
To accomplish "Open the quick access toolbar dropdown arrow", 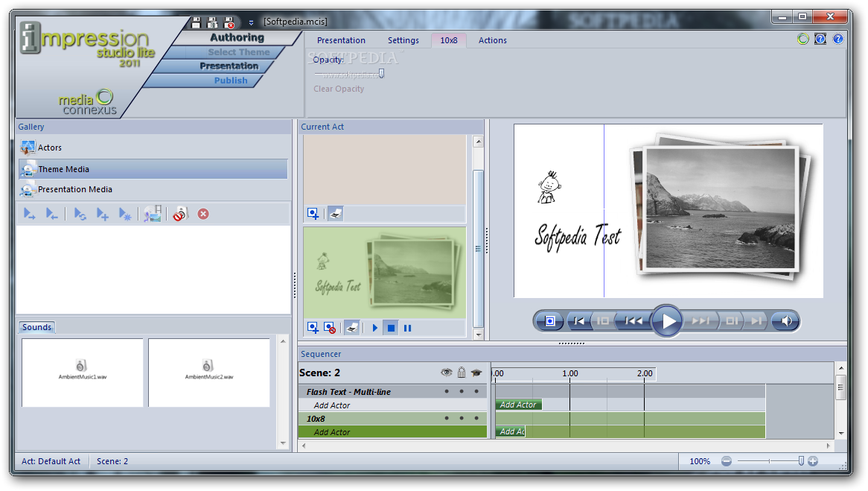I will [252, 22].
